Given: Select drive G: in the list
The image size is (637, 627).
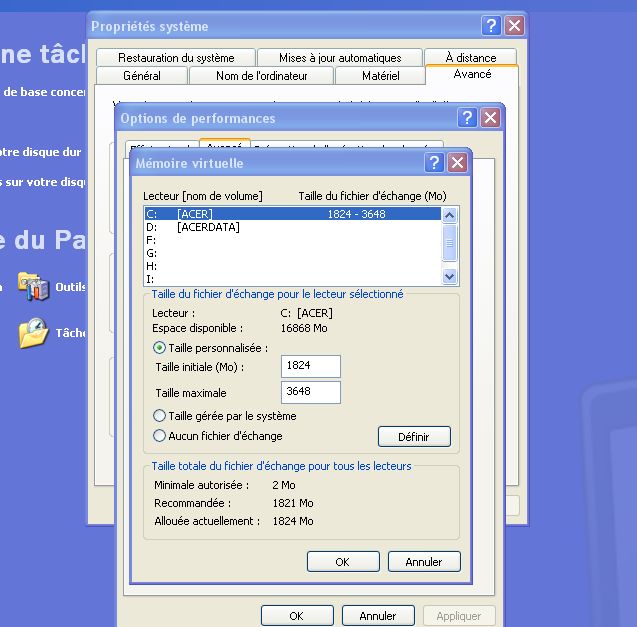Looking at the screenshot, I should coord(293,253).
